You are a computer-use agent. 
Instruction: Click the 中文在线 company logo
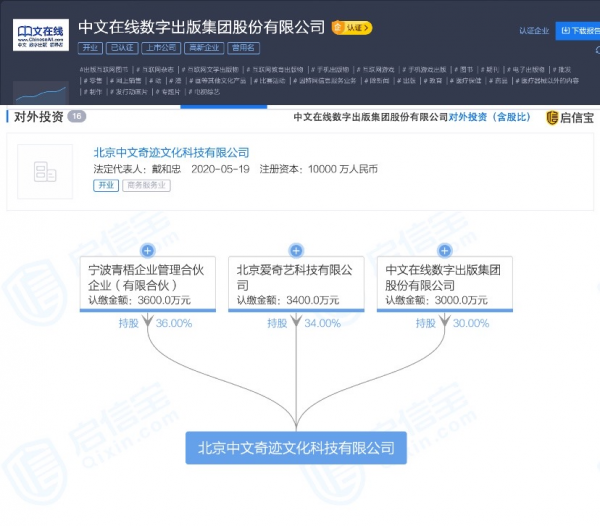[x=41, y=35]
